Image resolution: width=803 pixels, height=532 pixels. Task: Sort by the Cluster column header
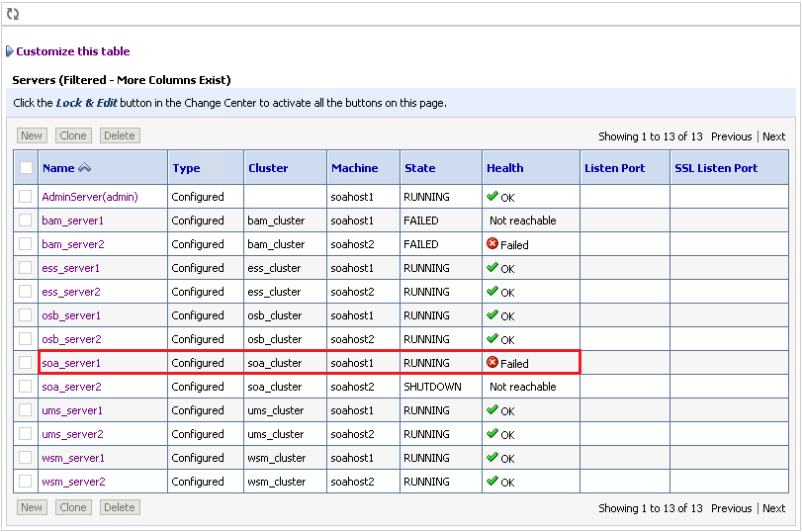pos(268,168)
